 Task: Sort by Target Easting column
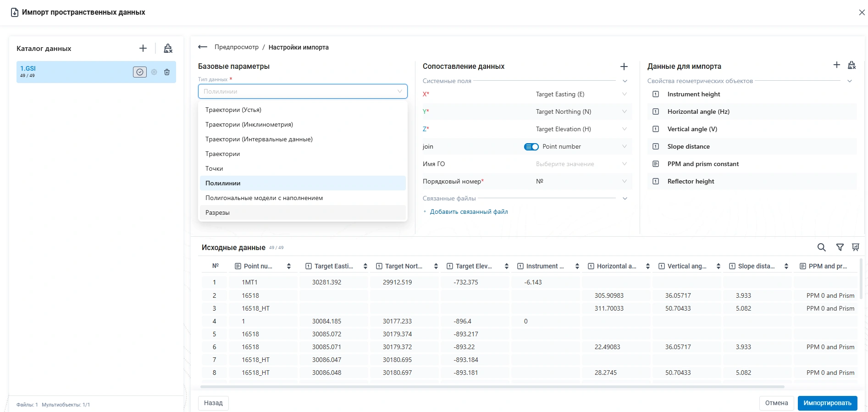[x=365, y=266]
